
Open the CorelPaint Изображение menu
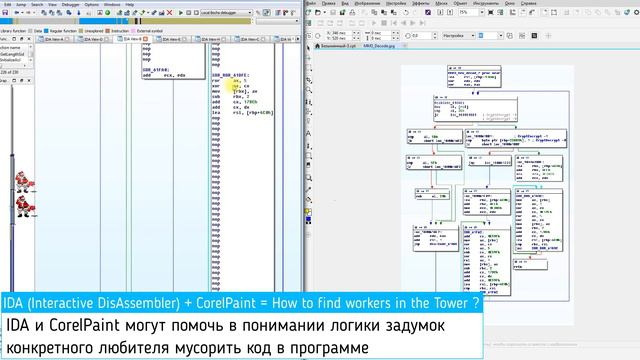(x=367, y=3)
